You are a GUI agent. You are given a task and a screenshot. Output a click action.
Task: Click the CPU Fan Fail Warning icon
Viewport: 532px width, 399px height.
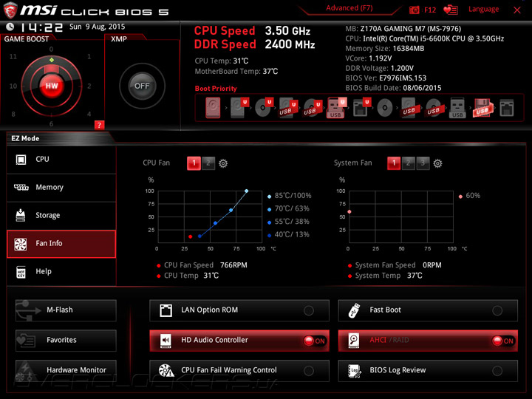[x=166, y=370]
